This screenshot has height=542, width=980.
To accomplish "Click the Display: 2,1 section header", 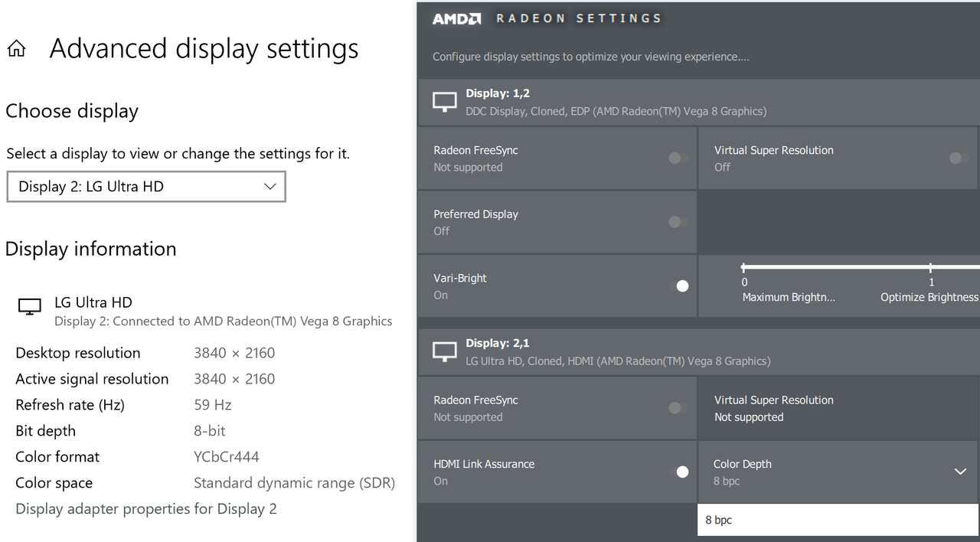I will tap(699, 352).
